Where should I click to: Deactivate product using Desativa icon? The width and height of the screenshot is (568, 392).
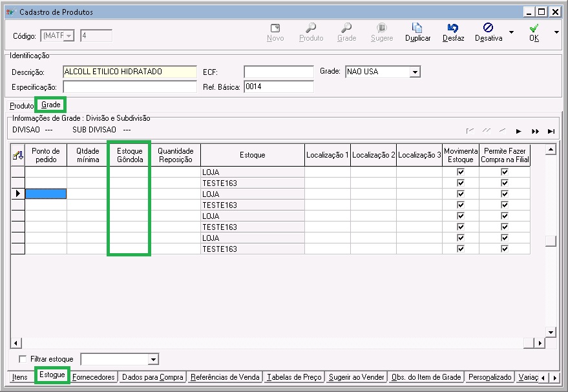489,28
